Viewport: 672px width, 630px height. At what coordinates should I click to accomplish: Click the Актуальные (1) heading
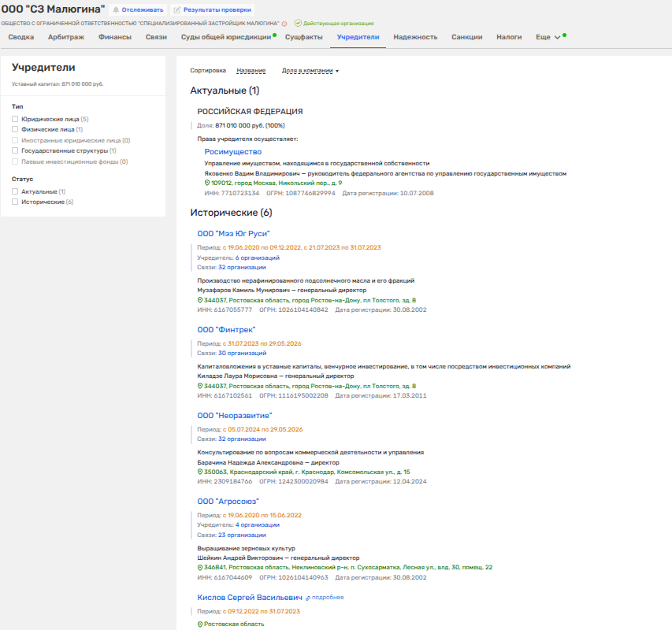[x=225, y=91]
